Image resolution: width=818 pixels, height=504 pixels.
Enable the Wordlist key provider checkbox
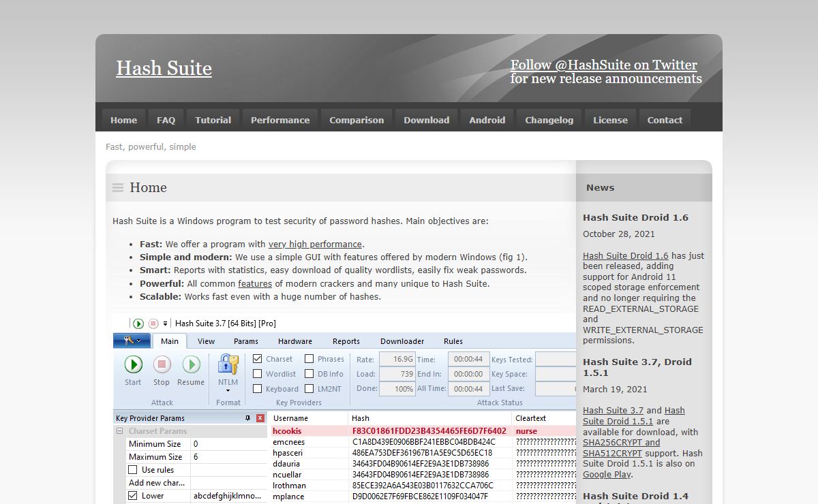(x=258, y=374)
